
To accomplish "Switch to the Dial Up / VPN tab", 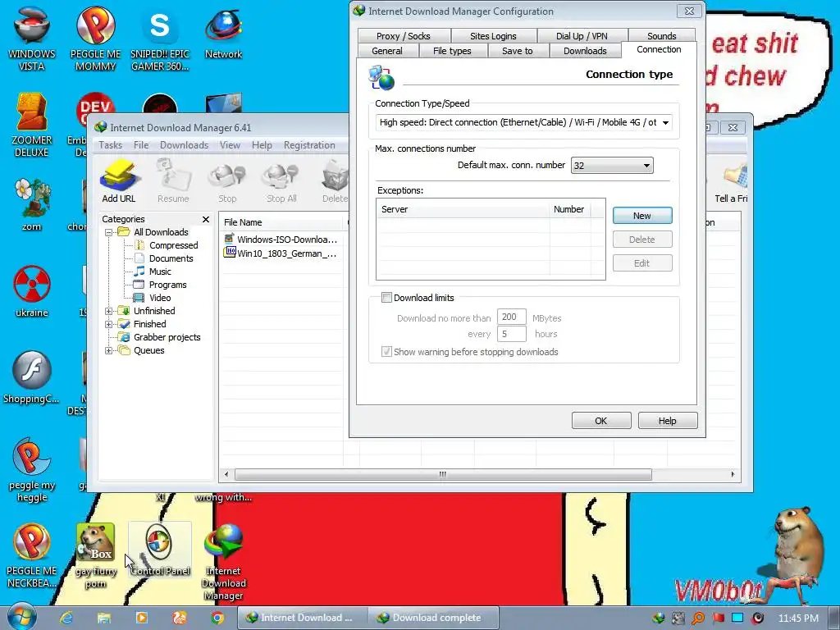I will [x=582, y=36].
